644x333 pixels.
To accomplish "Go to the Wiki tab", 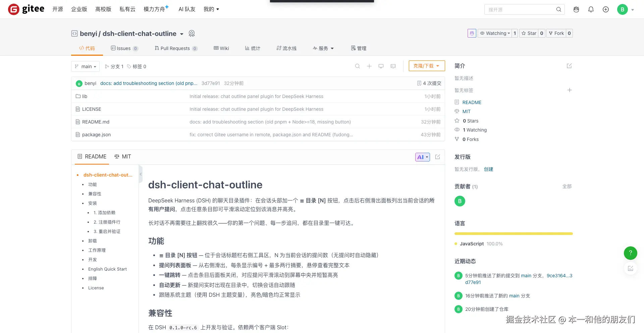I will (221, 48).
